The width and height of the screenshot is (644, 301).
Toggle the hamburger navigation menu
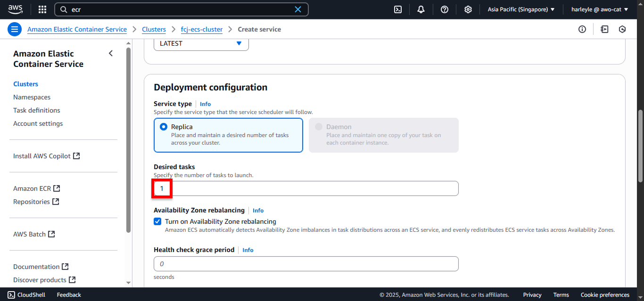15,29
